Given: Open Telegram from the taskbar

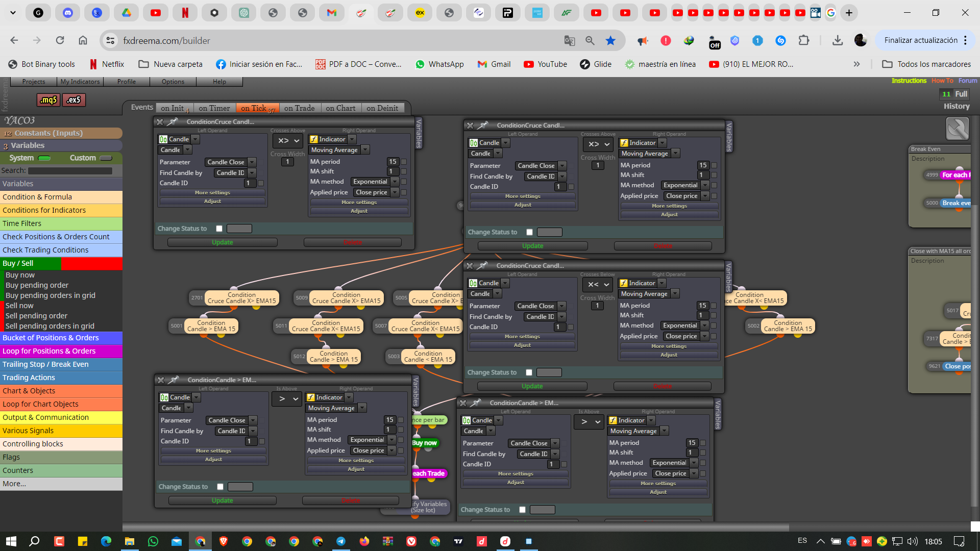Looking at the screenshot, I should coord(340,541).
